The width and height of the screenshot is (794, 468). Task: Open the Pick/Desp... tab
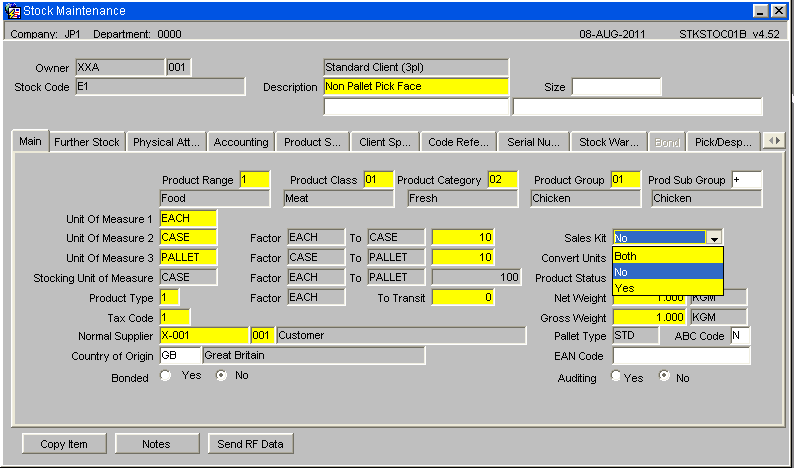(x=723, y=142)
